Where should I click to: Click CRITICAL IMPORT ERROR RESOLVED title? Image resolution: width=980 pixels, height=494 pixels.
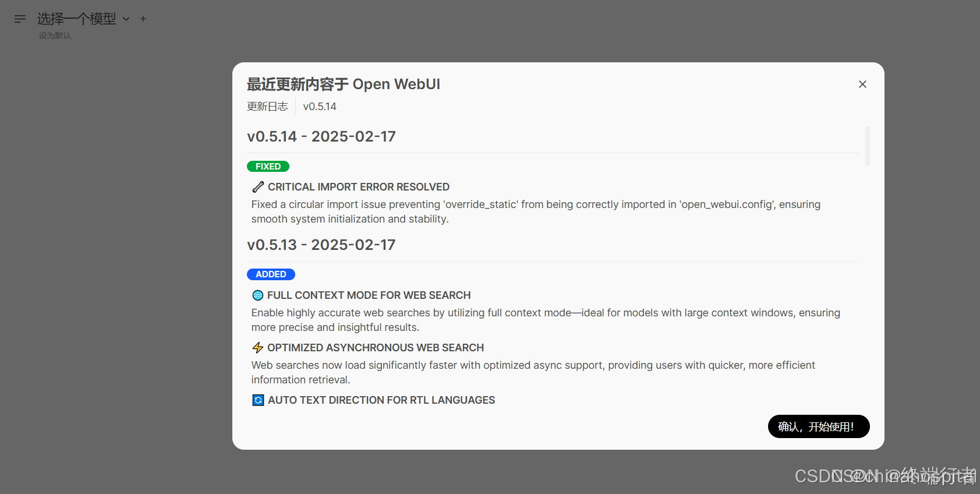click(359, 187)
